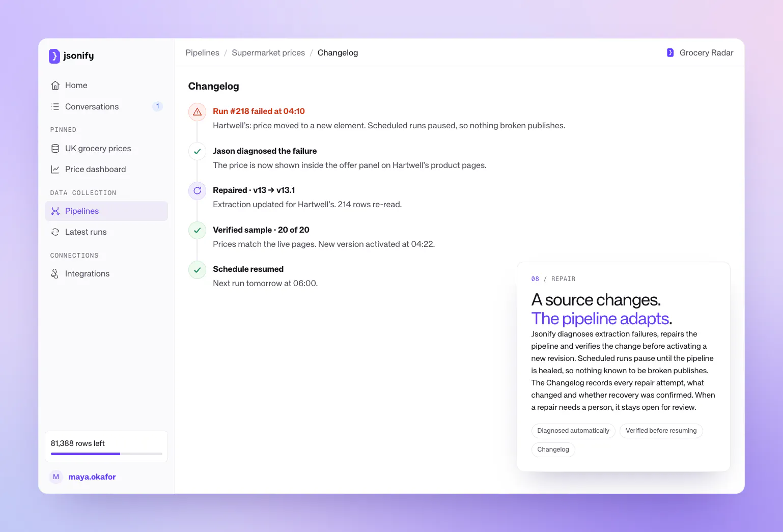Click the Supermarket prices breadcrumb
The height and width of the screenshot is (532, 783).
point(268,53)
